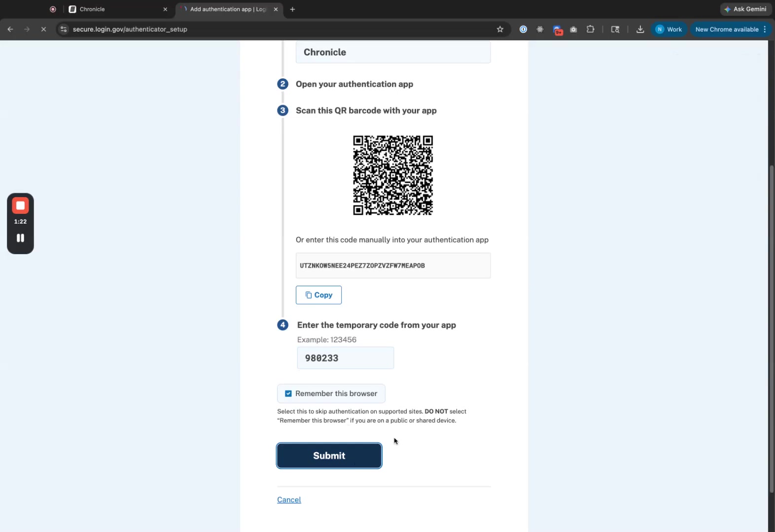Click the temporary code input field

coord(345,358)
